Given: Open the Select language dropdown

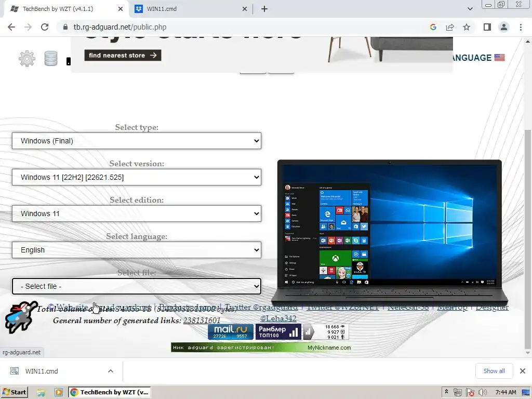Looking at the screenshot, I should [x=137, y=250].
